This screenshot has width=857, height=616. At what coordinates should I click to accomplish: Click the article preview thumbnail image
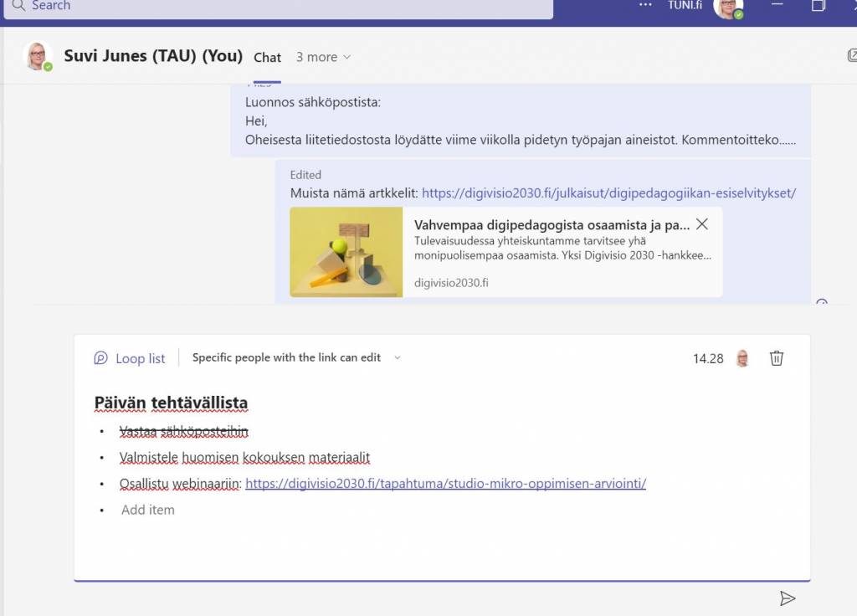(346, 252)
